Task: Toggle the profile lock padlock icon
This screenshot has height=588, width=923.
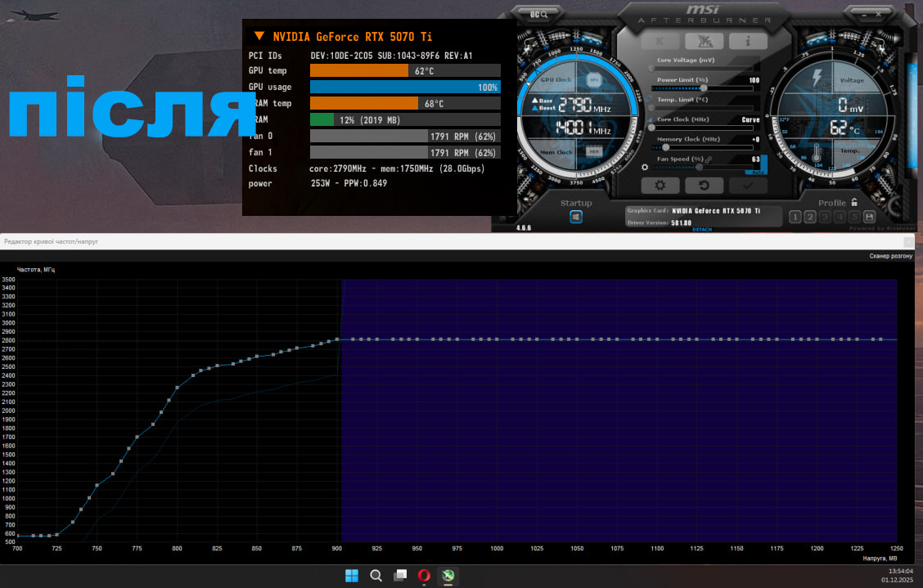Action: 853,202
